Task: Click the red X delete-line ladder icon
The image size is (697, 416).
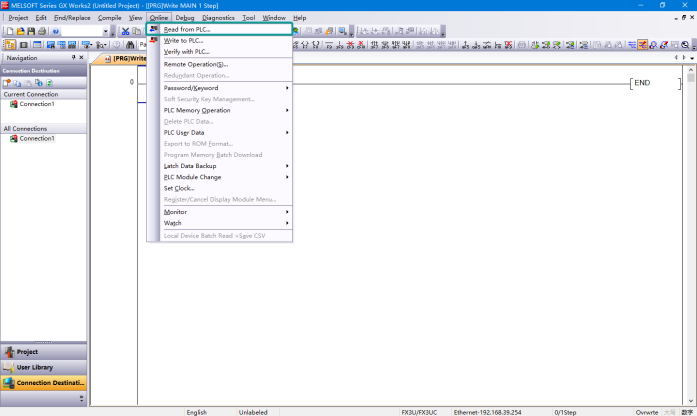Action: point(509,45)
